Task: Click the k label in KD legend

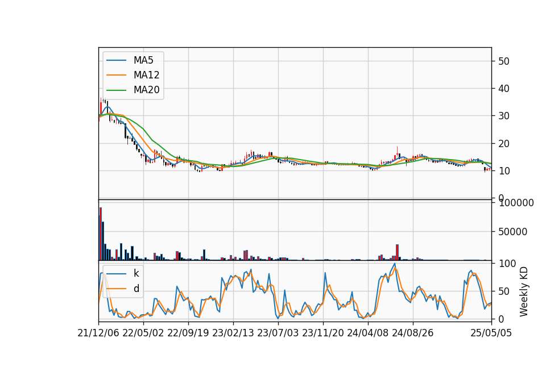Action: (136, 273)
